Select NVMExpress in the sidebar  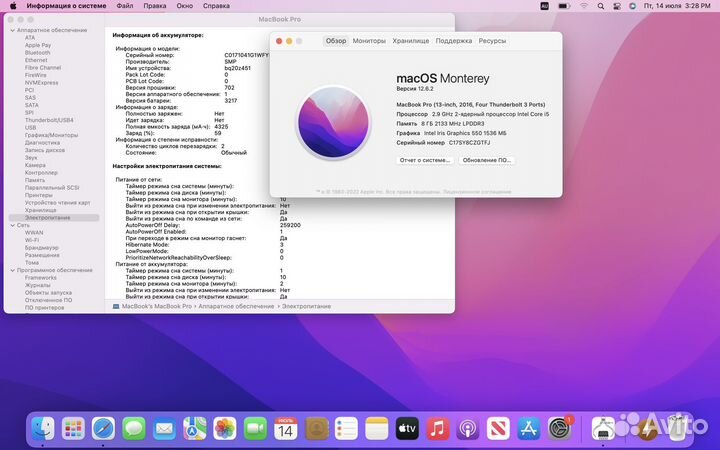tap(41, 83)
